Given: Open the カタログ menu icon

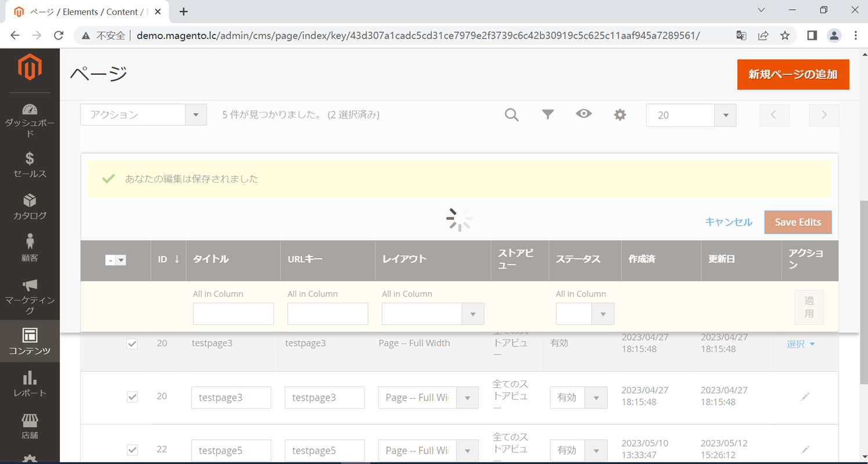Looking at the screenshot, I should click(x=30, y=208).
